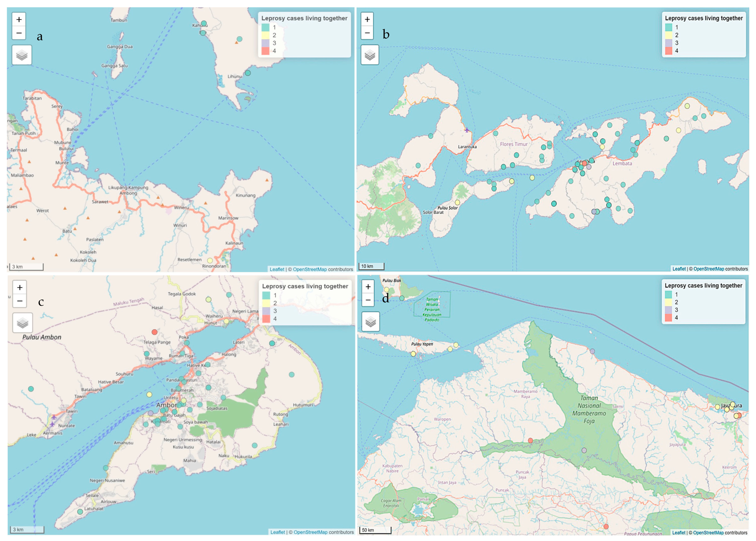Click the Leaflet link on map b
Viewport: 756px width, 541px height.
tap(679, 269)
